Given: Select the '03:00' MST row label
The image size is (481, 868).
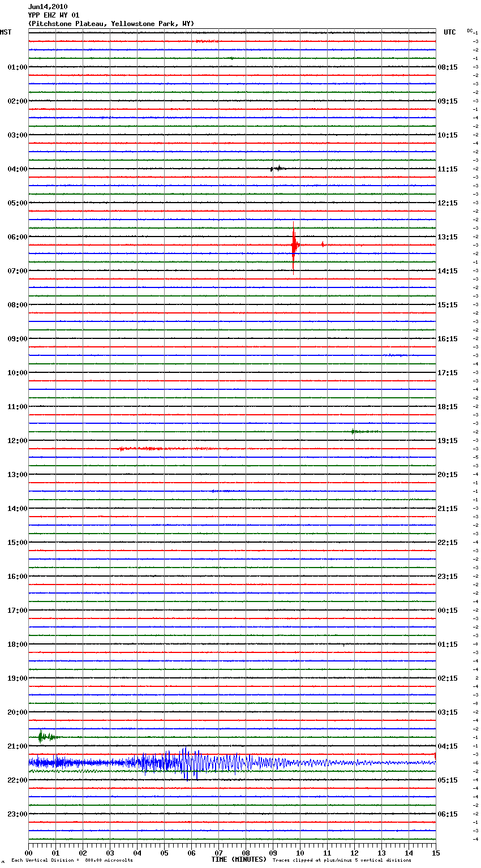Looking at the screenshot, I should (x=18, y=135).
